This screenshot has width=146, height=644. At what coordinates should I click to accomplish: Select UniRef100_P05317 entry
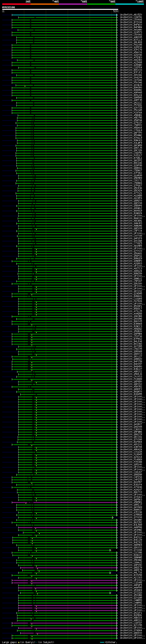tap(131, 156)
